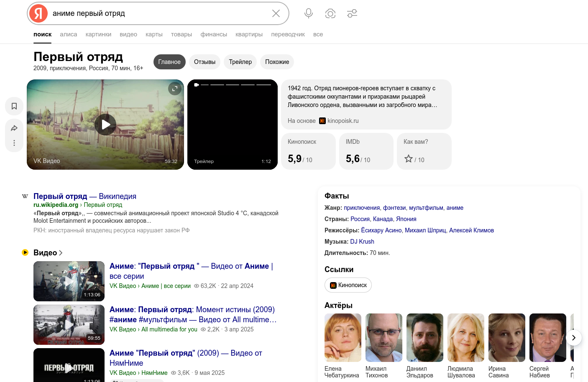Expand the VK Video player fullscreen
Screen dimensions: 588x382
[175, 89]
